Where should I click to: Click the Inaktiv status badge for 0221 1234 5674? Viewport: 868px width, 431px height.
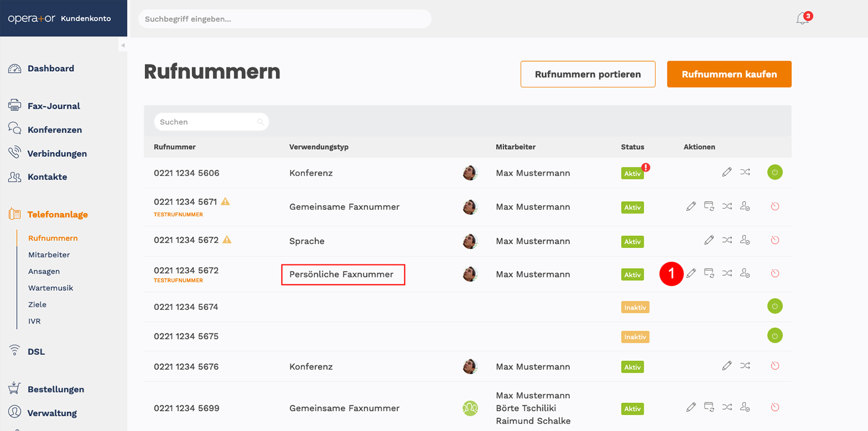point(635,307)
